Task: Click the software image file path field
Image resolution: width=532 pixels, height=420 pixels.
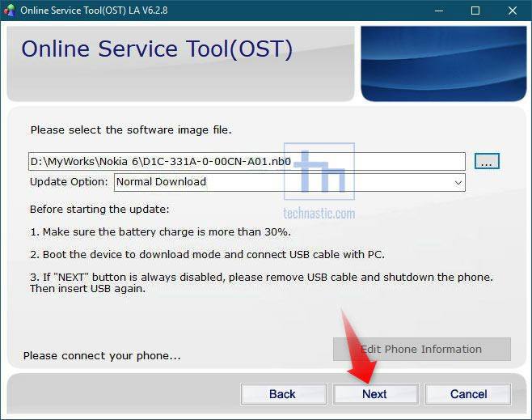Action: pos(247,162)
